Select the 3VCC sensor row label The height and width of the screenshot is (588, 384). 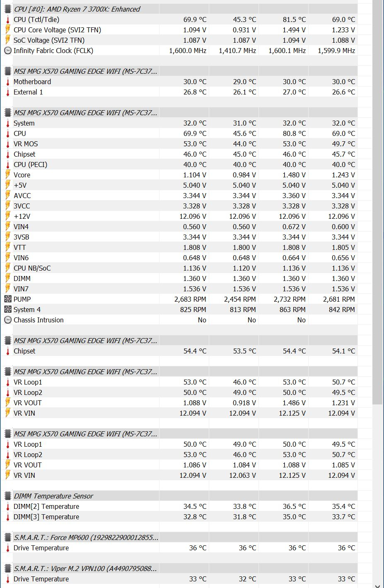point(22,206)
